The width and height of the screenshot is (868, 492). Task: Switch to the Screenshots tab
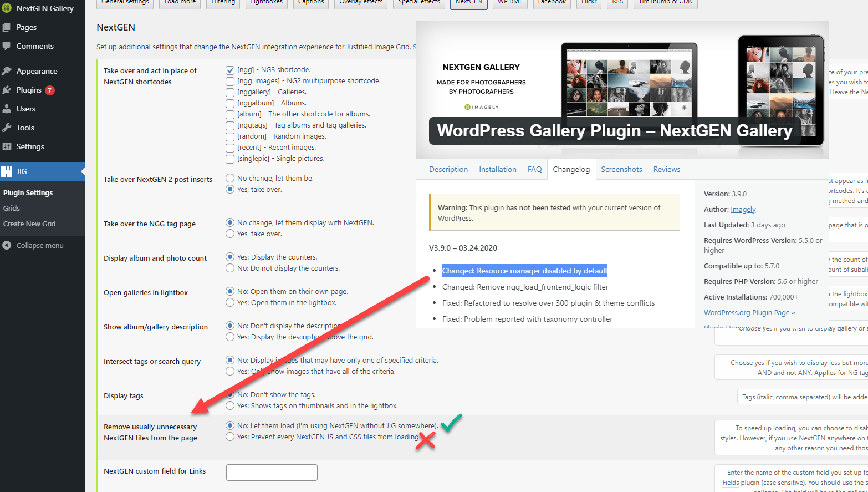pyautogui.click(x=621, y=170)
